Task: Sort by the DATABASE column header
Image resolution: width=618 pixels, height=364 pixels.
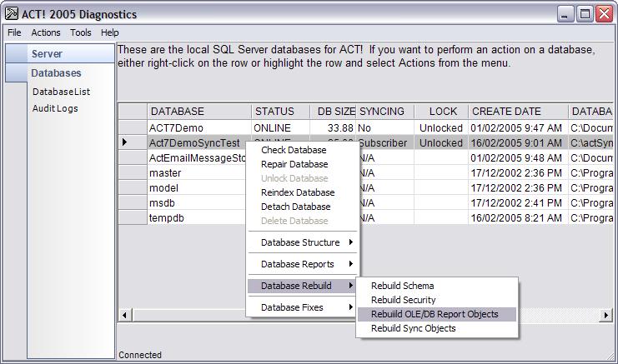Action: (199, 112)
